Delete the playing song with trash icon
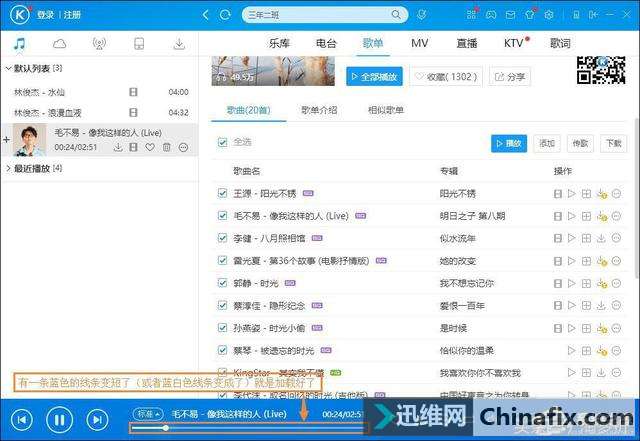 click(x=167, y=147)
